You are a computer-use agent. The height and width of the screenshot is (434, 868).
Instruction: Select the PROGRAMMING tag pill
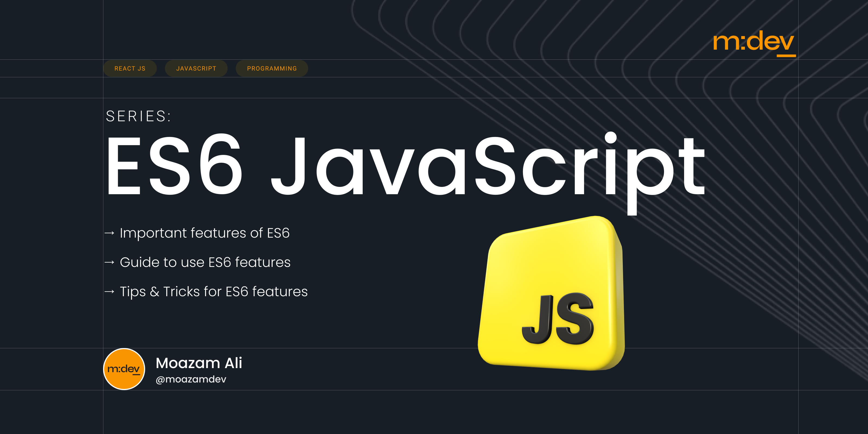(272, 68)
